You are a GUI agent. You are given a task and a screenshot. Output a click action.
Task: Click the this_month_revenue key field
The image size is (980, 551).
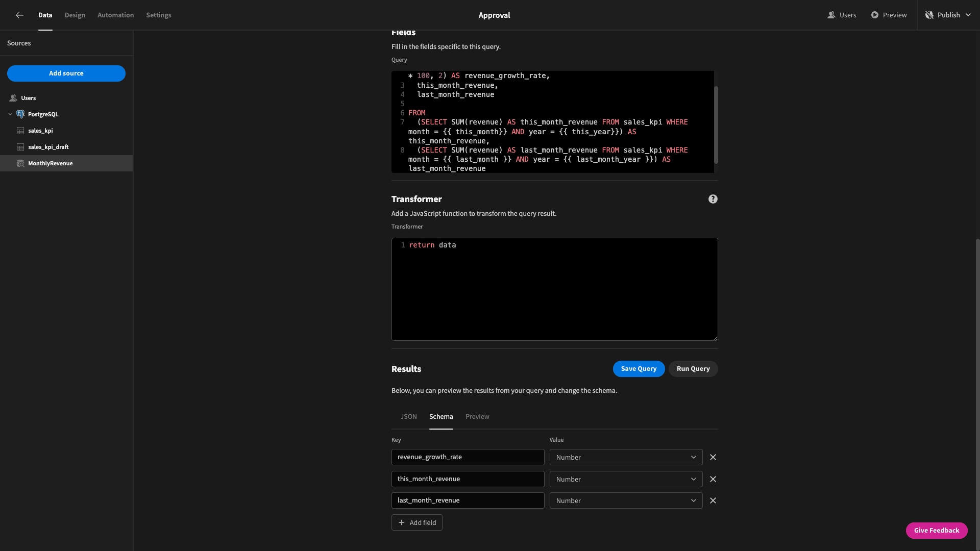(468, 480)
